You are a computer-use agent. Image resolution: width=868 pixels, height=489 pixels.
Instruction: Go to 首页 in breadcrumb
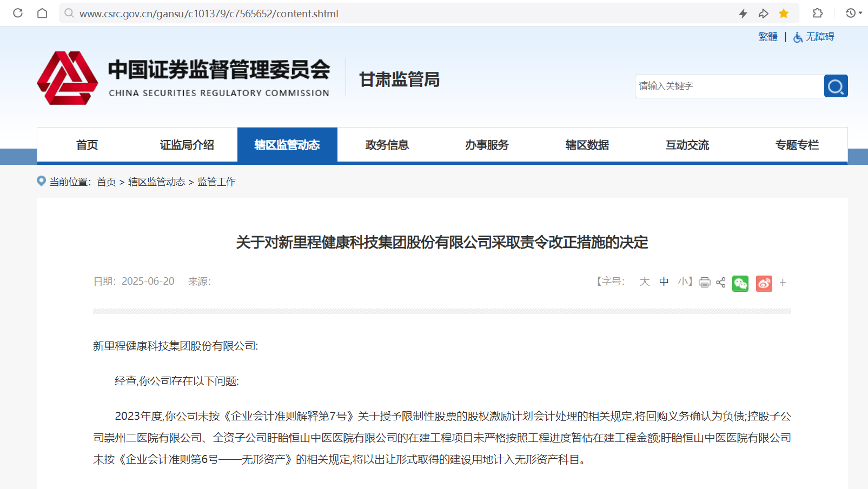coord(107,182)
